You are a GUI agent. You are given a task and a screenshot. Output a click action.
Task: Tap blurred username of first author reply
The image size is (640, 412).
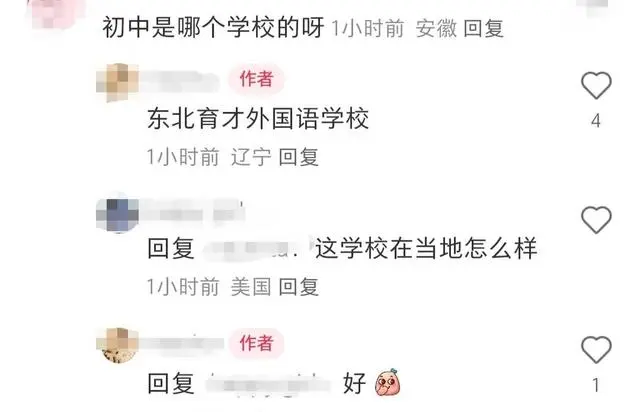[x=181, y=80]
